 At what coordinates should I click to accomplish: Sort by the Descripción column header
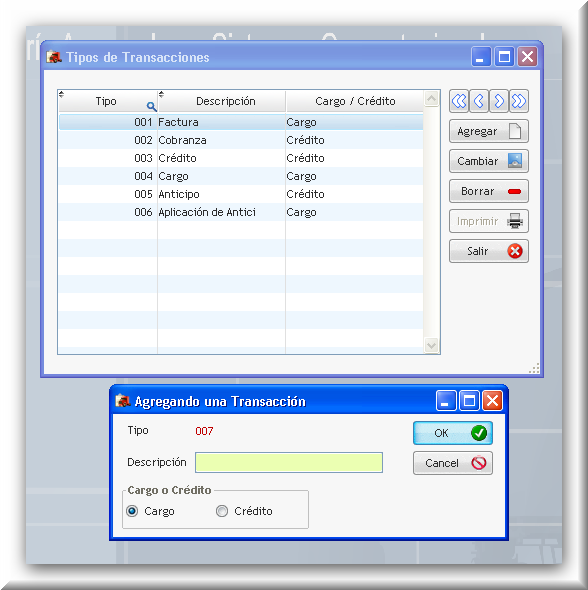click(x=222, y=101)
